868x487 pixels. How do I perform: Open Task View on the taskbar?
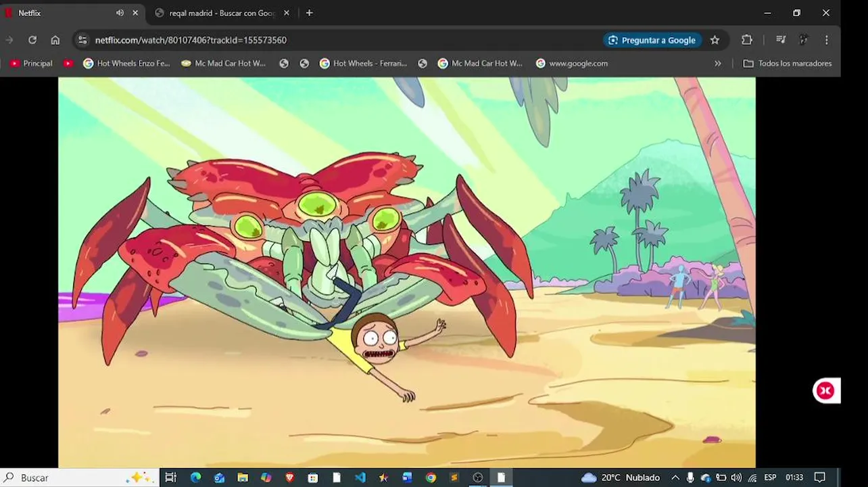pyautogui.click(x=171, y=478)
